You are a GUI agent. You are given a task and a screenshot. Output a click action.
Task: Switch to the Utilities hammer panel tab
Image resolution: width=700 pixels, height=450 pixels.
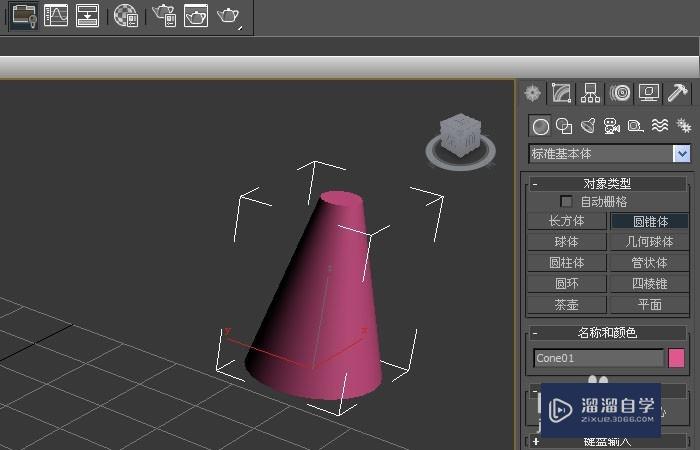pyautogui.click(x=678, y=93)
